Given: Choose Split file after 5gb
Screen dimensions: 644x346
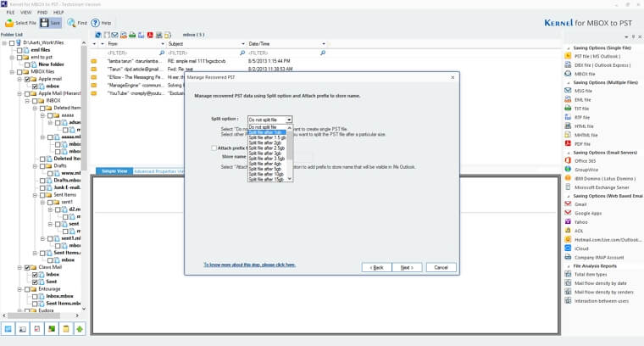Looking at the screenshot, I should [265, 169].
